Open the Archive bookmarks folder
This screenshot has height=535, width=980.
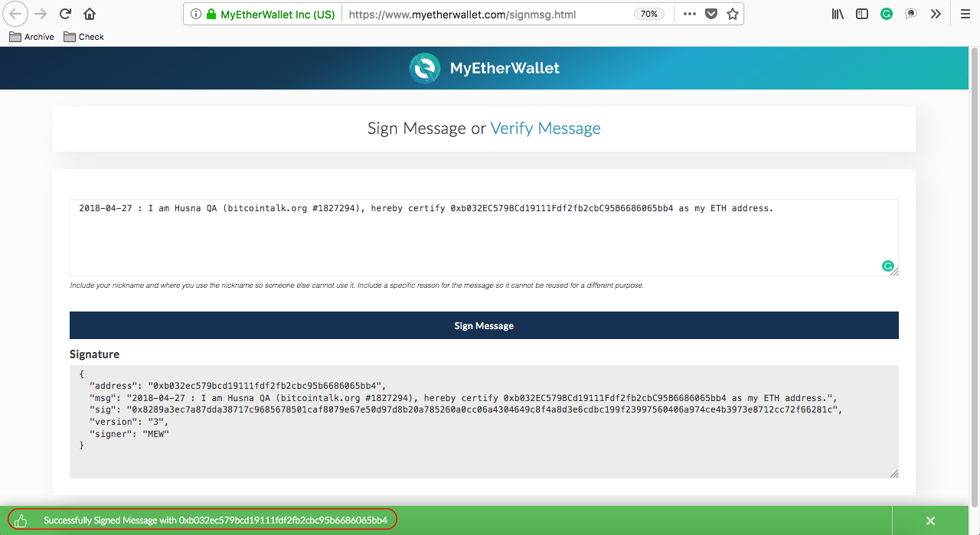click(32, 37)
